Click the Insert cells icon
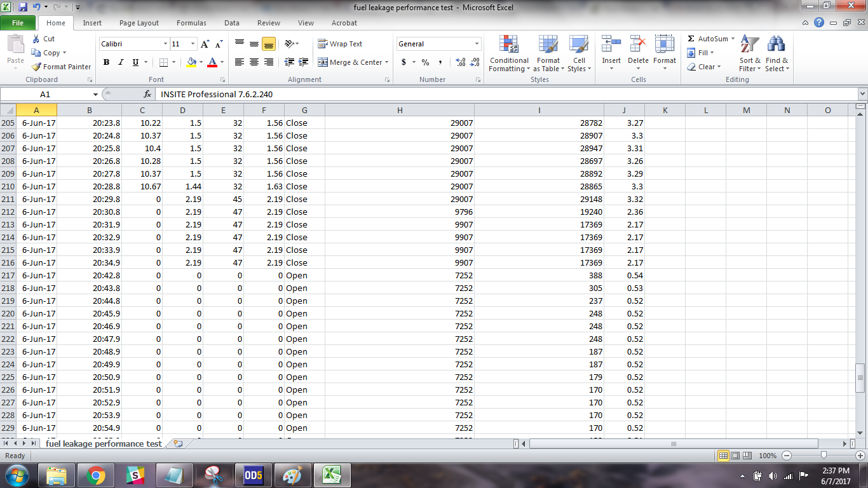Viewport: 868px width, 488px height. pos(611,44)
